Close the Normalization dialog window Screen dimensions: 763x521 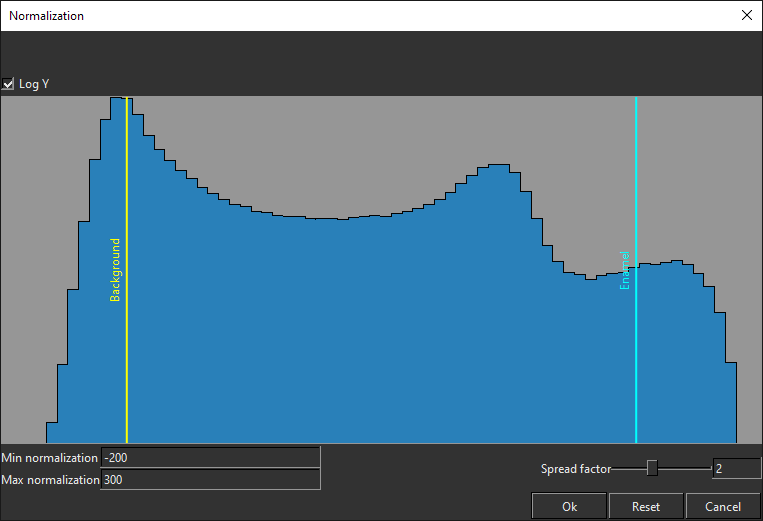746,15
